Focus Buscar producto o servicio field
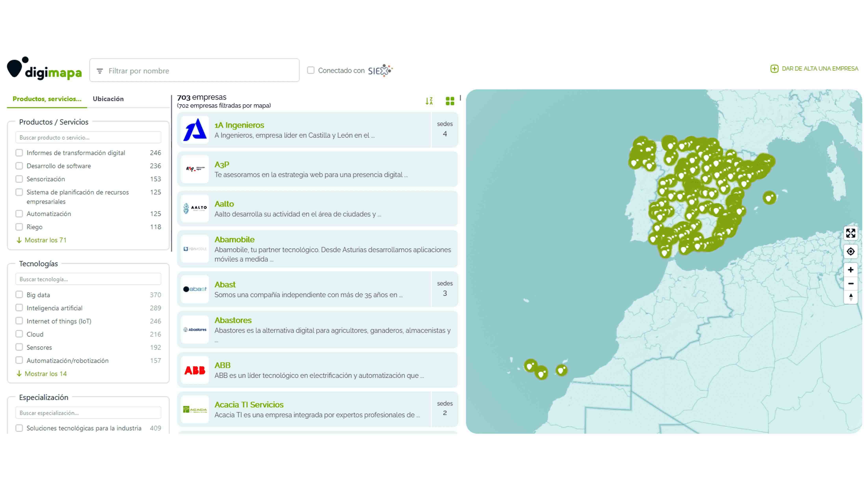Viewport: 868px width, 489px height. pos(88,138)
